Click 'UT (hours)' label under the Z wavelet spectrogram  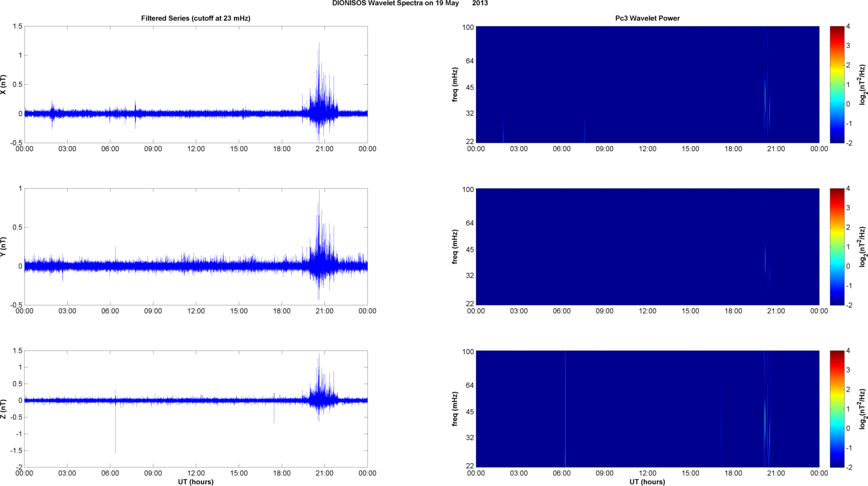click(647, 481)
